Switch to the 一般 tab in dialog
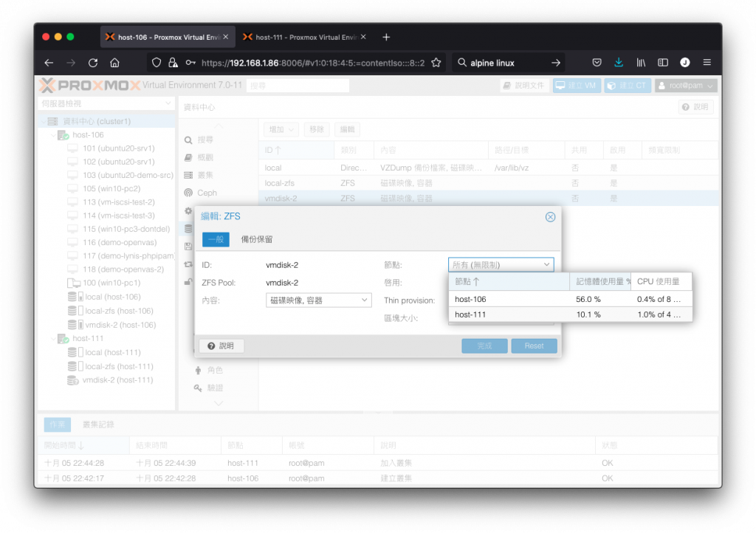756x533 pixels. pos(216,239)
